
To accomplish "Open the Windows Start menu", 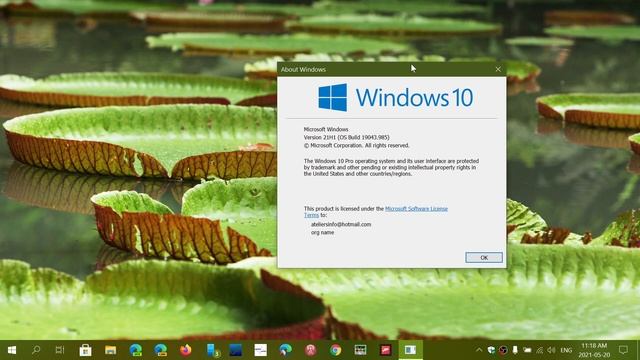I will (x=11, y=350).
